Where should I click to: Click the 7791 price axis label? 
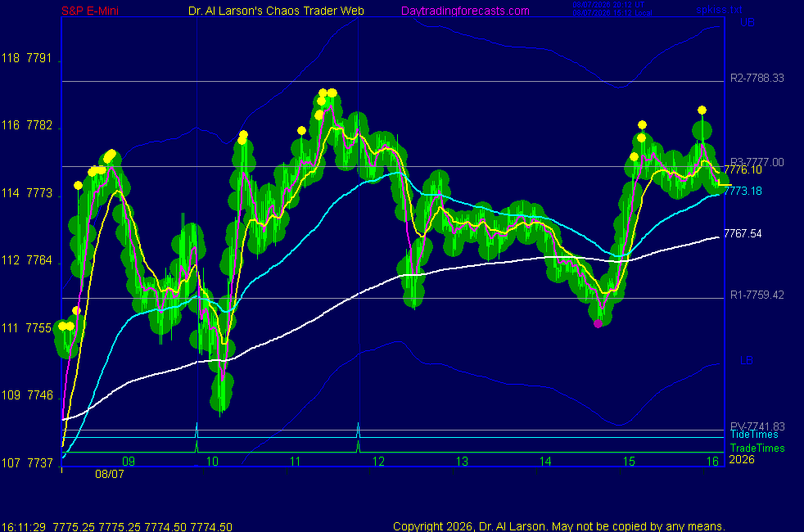(39, 58)
